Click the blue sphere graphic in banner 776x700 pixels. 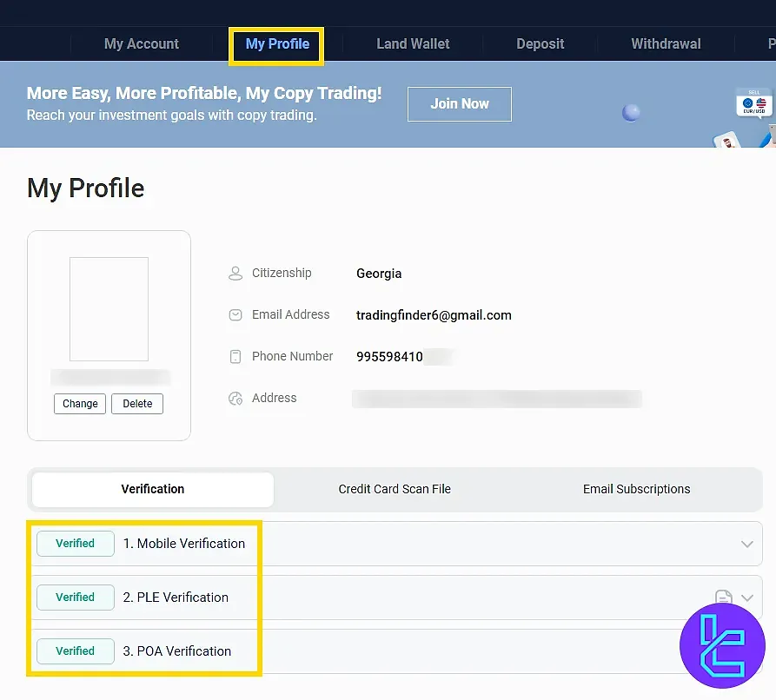point(629,113)
